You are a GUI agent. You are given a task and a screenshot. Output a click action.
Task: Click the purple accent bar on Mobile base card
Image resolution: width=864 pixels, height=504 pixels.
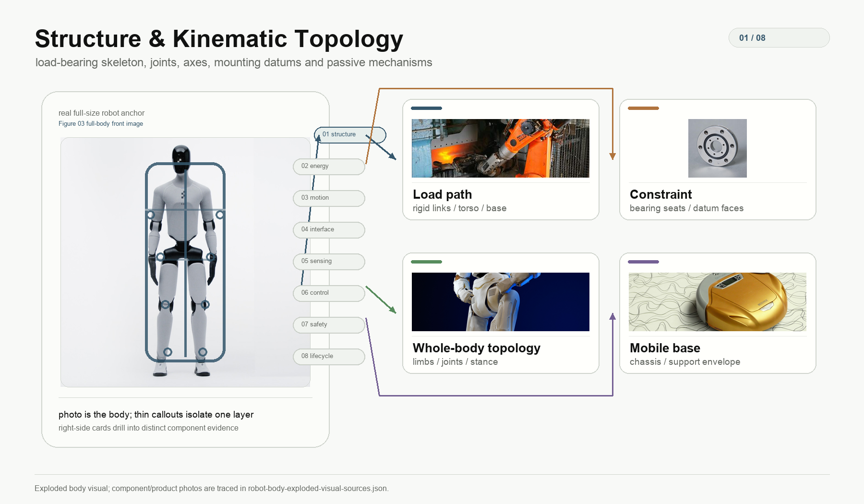(x=643, y=262)
